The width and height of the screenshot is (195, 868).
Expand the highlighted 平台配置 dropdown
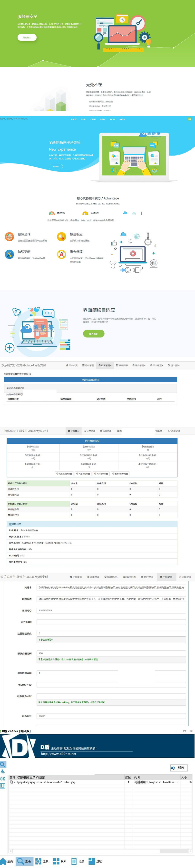pyautogui.click(x=166, y=576)
